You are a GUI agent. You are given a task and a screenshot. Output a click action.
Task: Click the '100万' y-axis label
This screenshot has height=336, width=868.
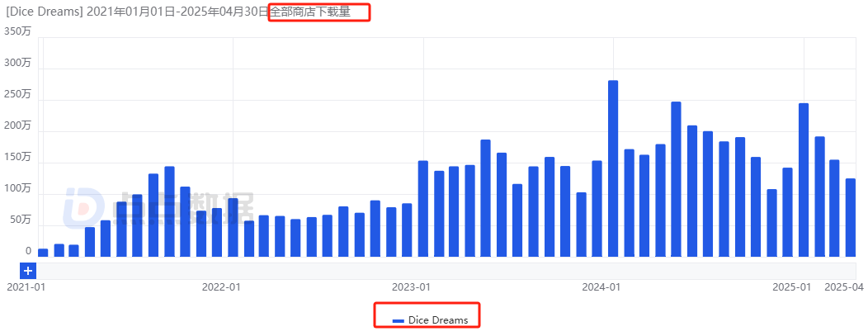pyautogui.click(x=17, y=189)
